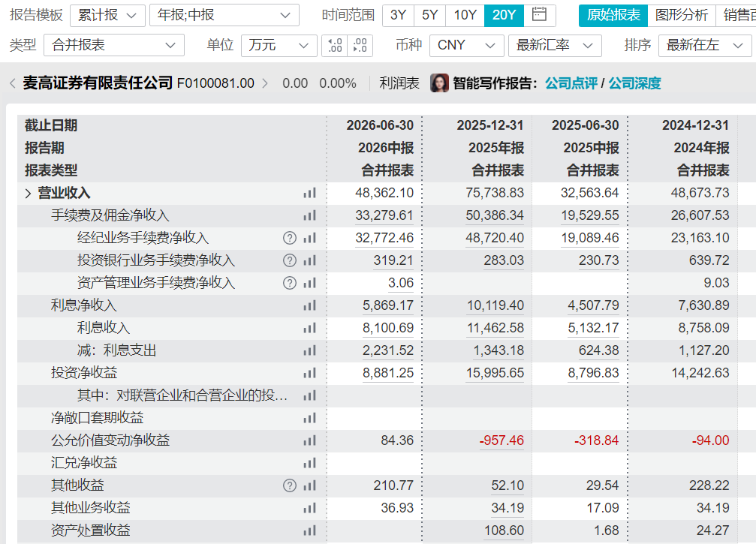
Task: Show help for 投资银行业务手续费净收入
Action: [x=289, y=260]
